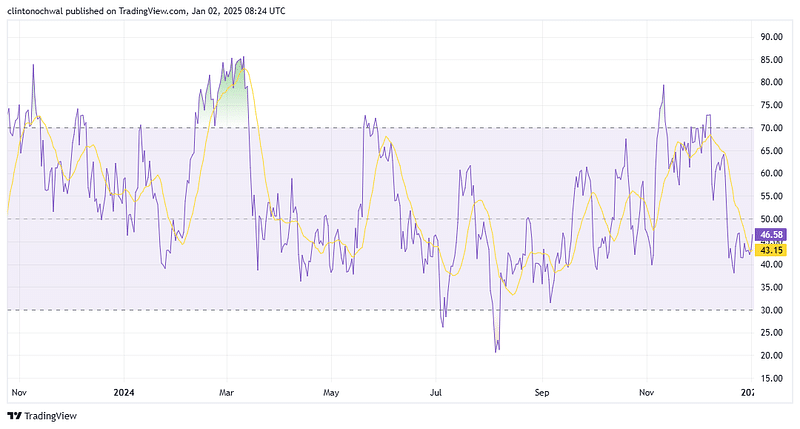Click the May label on the time axis
The width and height of the screenshot is (800, 429).
pyautogui.click(x=333, y=393)
